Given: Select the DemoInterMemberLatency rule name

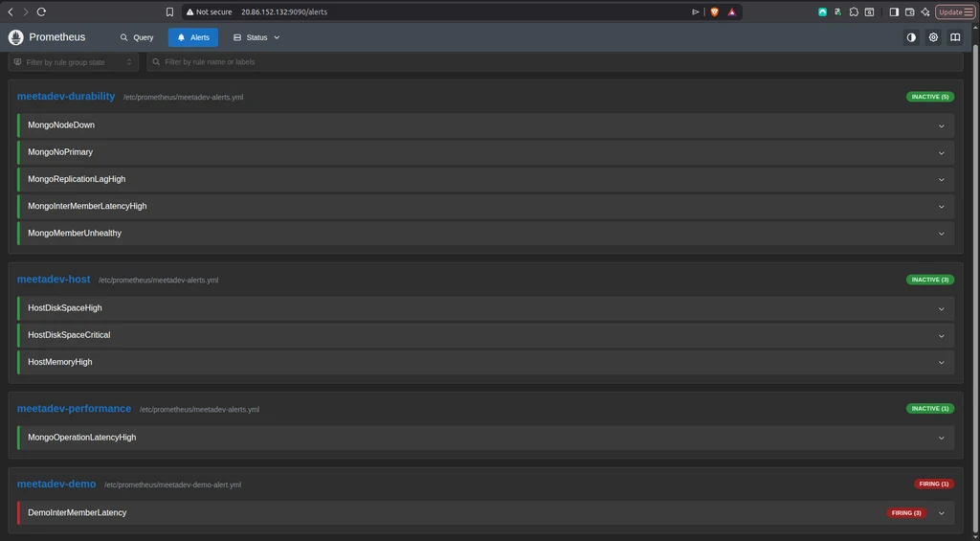Looking at the screenshot, I should click(x=77, y=512).
